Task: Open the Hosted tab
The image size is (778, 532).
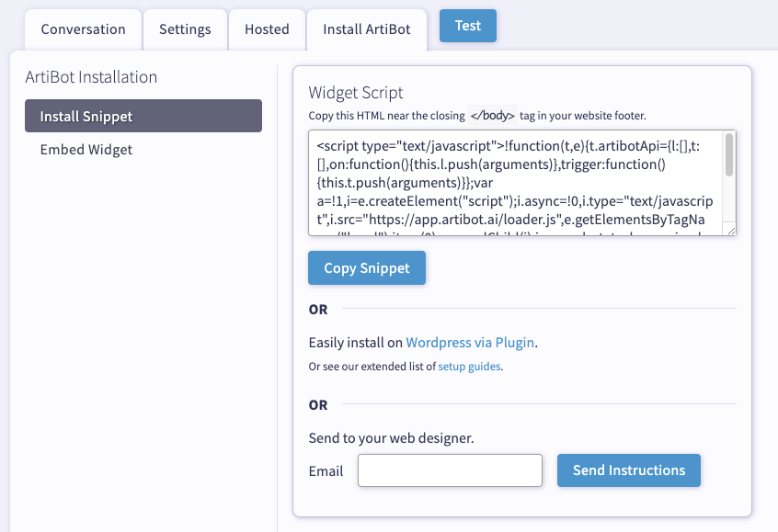Action: click(267, 29)
